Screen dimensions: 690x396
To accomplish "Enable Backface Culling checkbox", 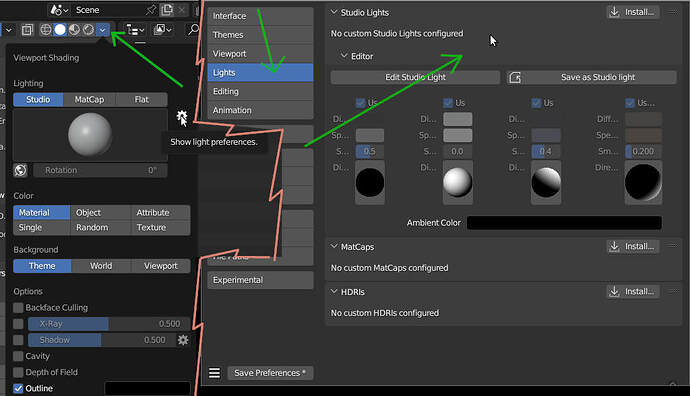I will click(18, 308).
